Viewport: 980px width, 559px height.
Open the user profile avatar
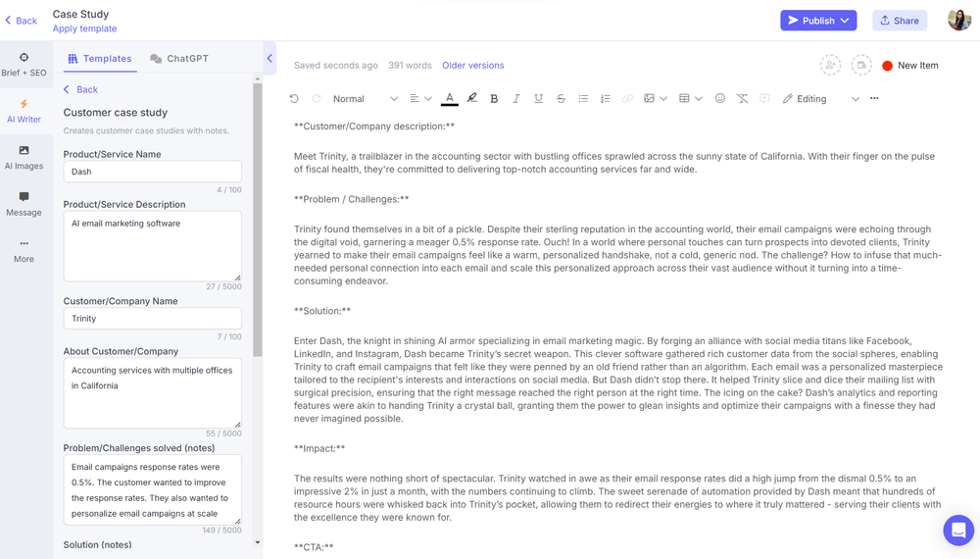[x=959, y=20]
